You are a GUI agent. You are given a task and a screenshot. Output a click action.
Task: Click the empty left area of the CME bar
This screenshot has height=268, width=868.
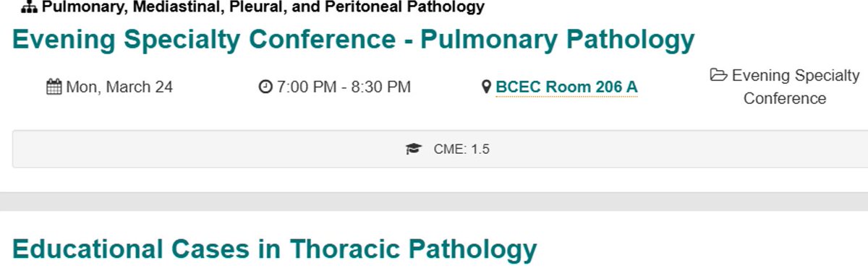click(x=203, y=150)
